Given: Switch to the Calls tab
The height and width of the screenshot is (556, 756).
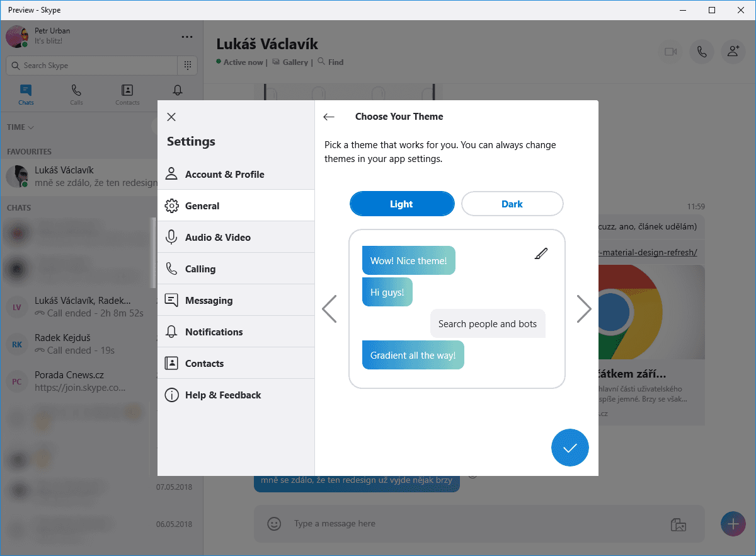Looking at the screenshot, I should click(76, 95).
